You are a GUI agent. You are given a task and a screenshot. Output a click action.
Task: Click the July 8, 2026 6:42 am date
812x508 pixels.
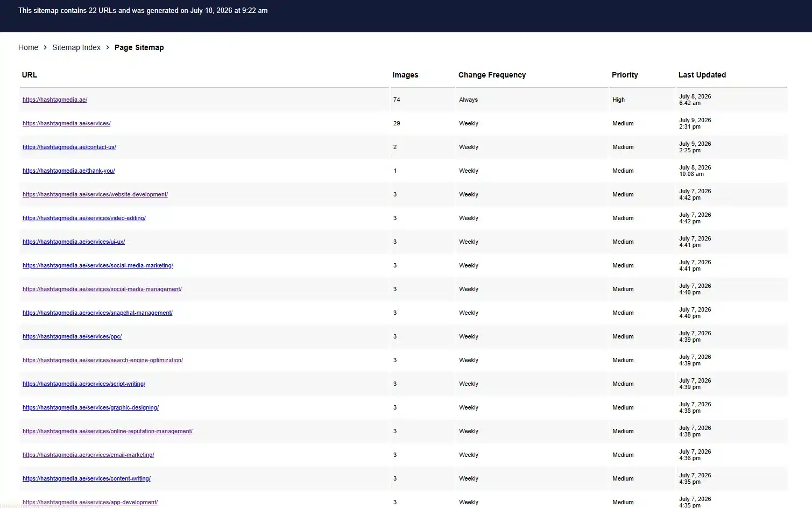click(x=695, y=100)
